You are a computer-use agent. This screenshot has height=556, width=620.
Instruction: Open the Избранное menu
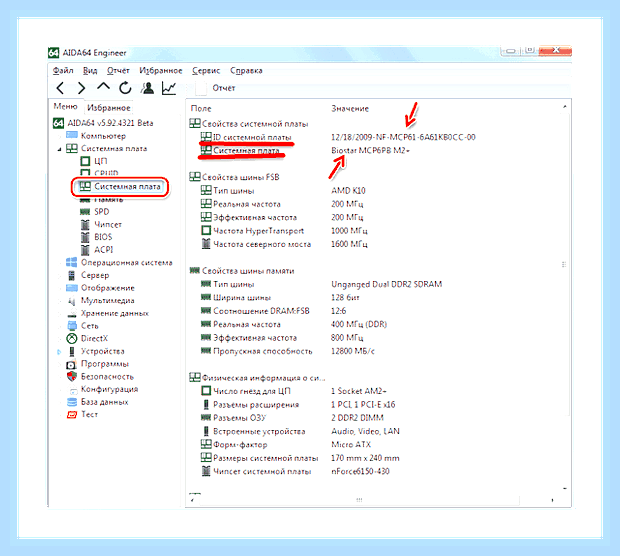(x=161, y=70)
